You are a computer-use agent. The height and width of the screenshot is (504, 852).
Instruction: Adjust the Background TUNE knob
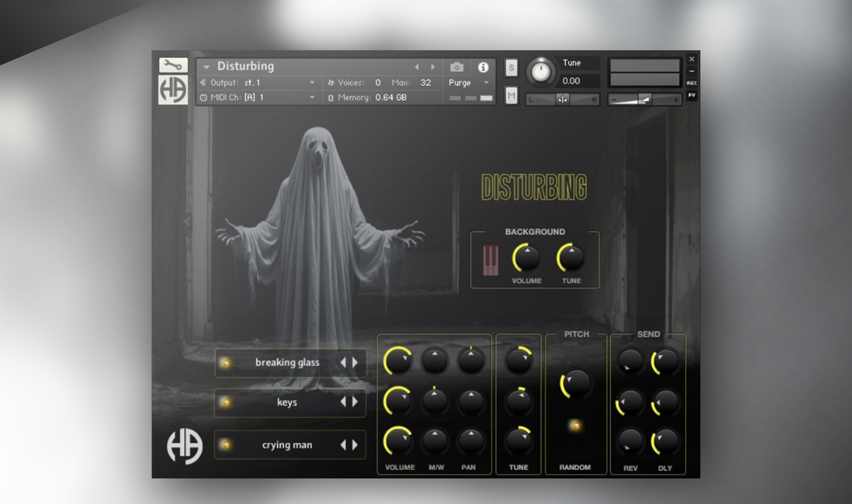(571, 258)
